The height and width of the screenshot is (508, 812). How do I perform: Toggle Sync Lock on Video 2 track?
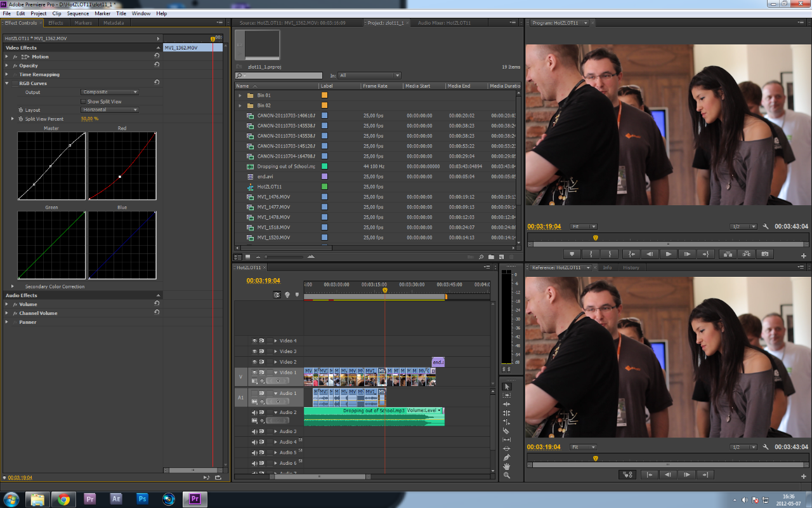point(261,361)
